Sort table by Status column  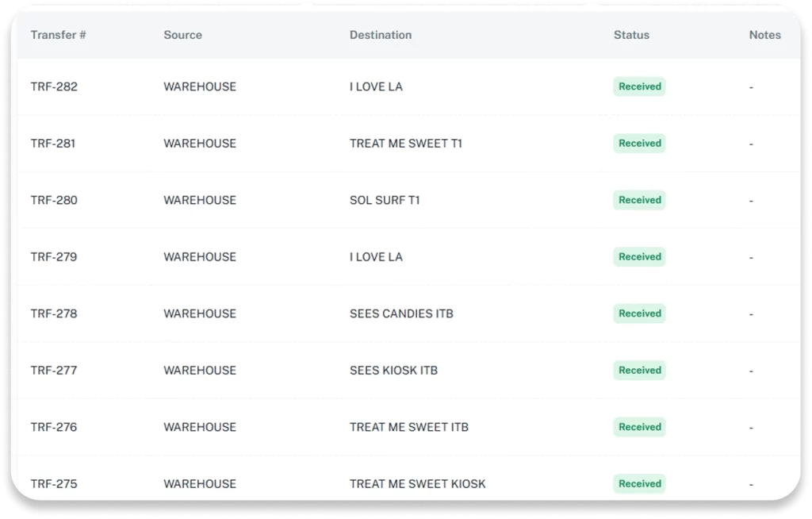pos(631,35)
